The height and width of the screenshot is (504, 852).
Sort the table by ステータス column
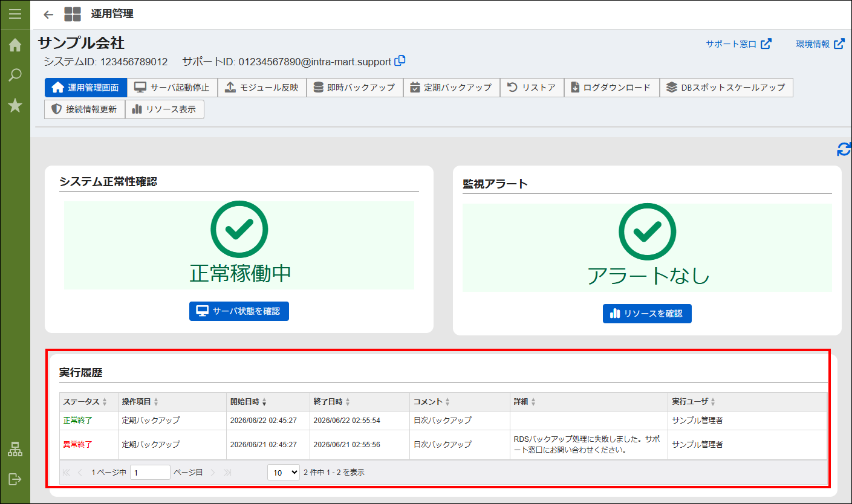click(85, 402)
